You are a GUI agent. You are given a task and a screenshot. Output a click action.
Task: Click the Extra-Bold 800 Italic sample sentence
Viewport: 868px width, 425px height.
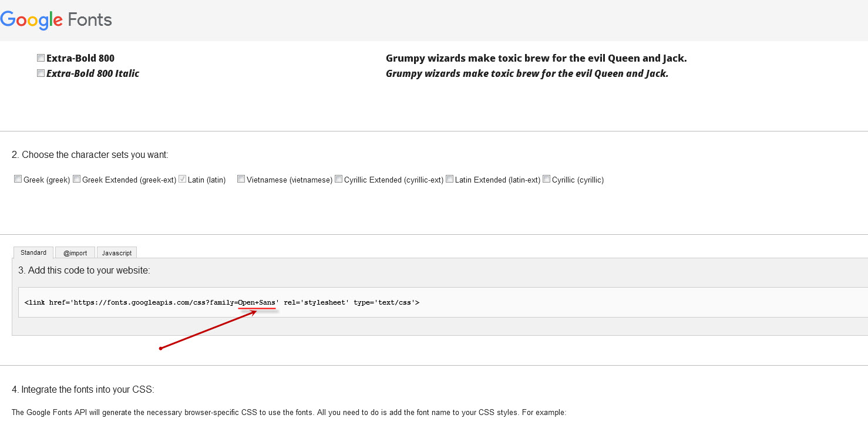pos(527,73)
